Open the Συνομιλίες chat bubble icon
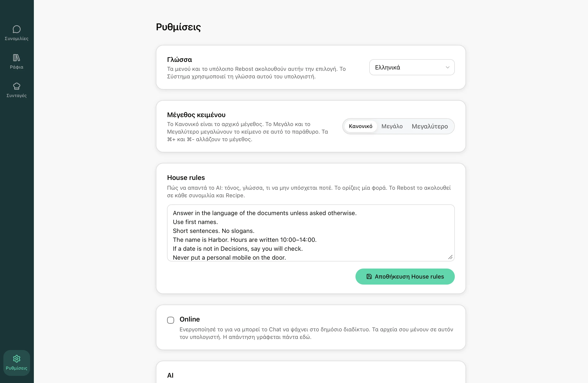The height and width of the screenshot is (383, 588). [16, 29]
